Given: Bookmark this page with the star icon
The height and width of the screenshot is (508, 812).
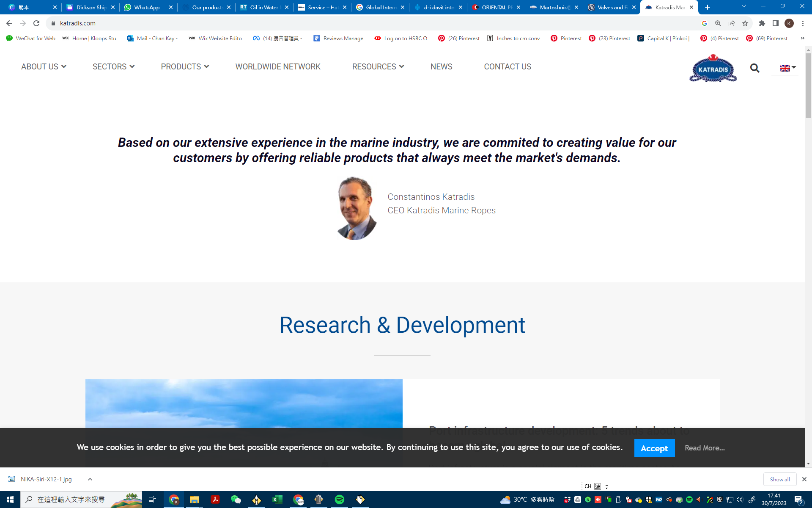Looking at the screenshot, I should click(745, 23).
